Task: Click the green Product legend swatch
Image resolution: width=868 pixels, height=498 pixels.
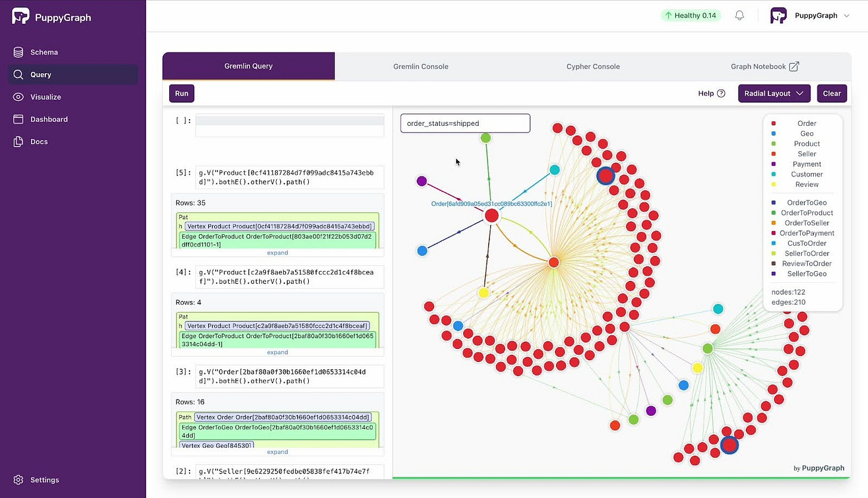Action: pos(774,144)
